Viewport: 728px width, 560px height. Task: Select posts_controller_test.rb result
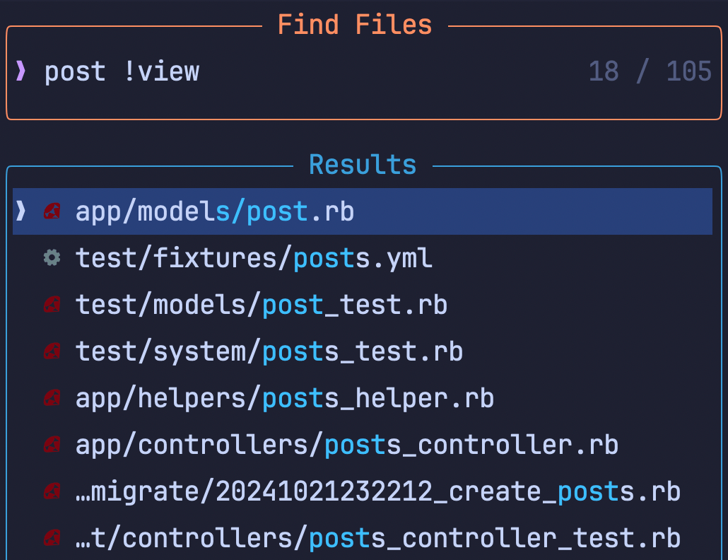point(378,539)
